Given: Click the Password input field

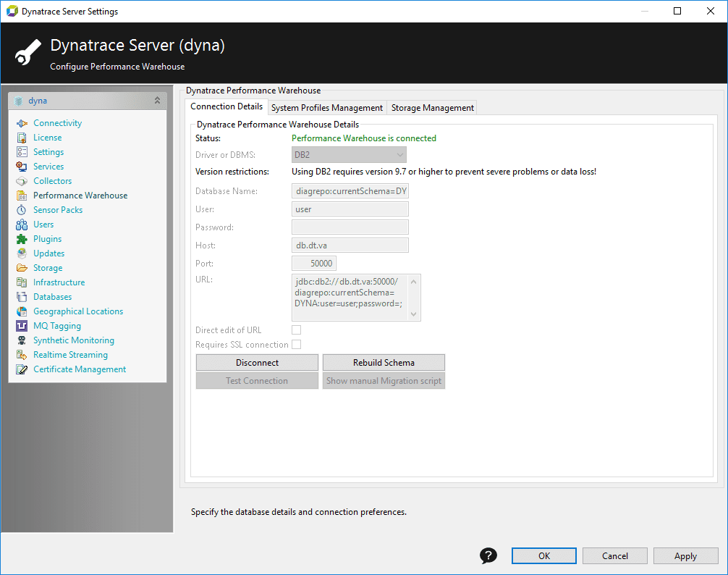Looking at the screenshot, I should (x=350, y=227).
